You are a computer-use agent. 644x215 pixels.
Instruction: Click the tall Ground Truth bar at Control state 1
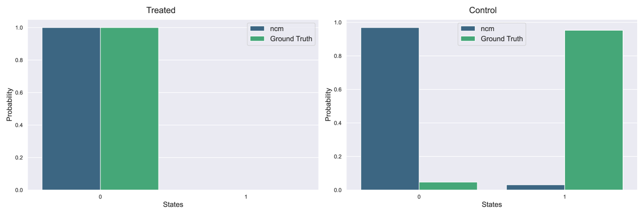pyautogui.click(x=594, y=110)
